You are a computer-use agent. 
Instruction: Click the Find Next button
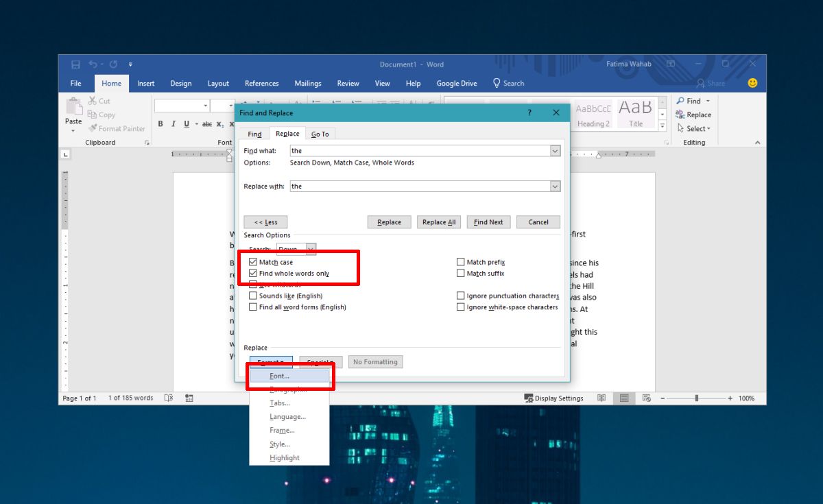point(488,222)
